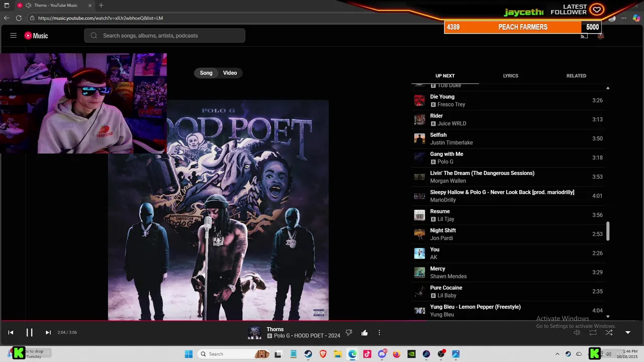Viewport: 644px width, 362px height.
Task: Toggle repeat mode in the player bar
Action: pos(593,332)
